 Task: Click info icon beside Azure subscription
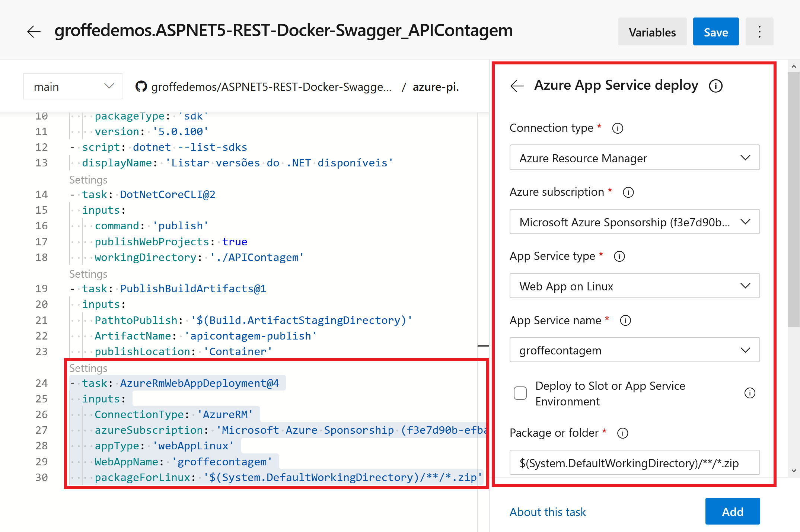(628, 192)
